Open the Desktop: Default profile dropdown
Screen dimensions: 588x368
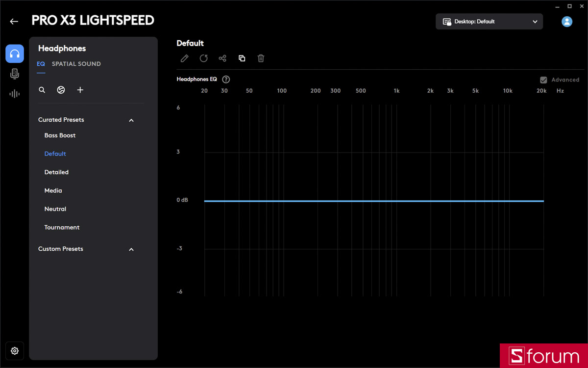pyautogui.click(x=489, y=22)
